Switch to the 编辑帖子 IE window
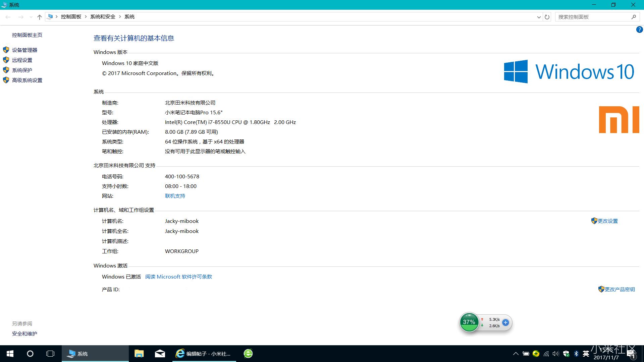644x362 pixels. click(x=204, y=354)
